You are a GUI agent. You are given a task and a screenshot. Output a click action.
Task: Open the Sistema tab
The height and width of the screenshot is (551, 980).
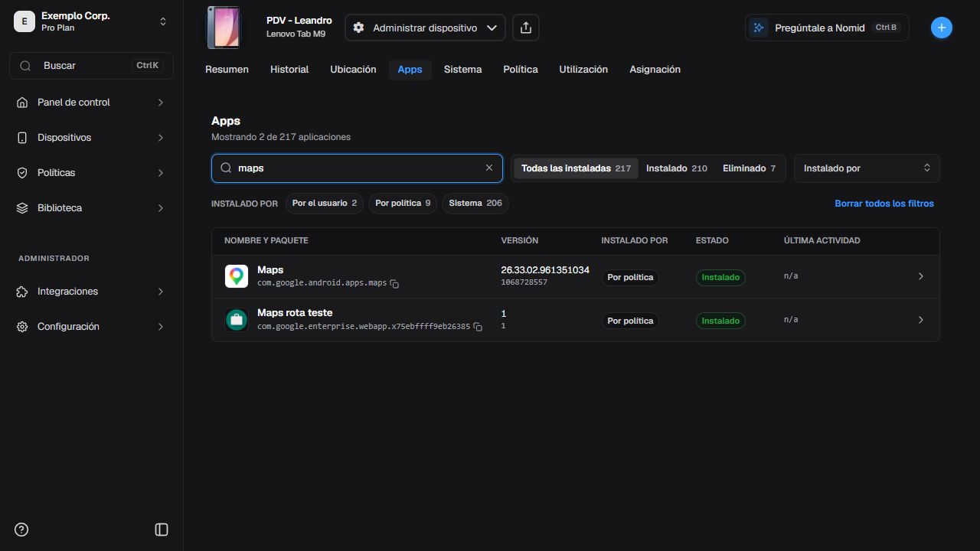point(463,70)
